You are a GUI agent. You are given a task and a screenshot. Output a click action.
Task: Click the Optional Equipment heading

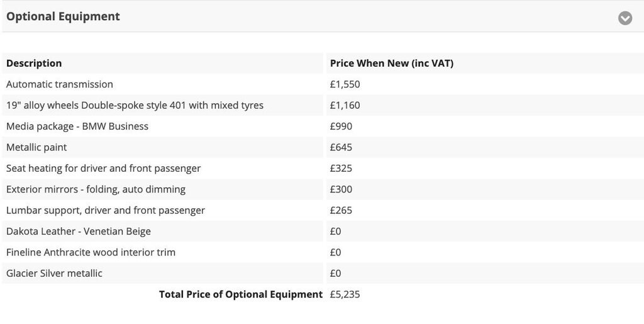[x=63, y=16]
